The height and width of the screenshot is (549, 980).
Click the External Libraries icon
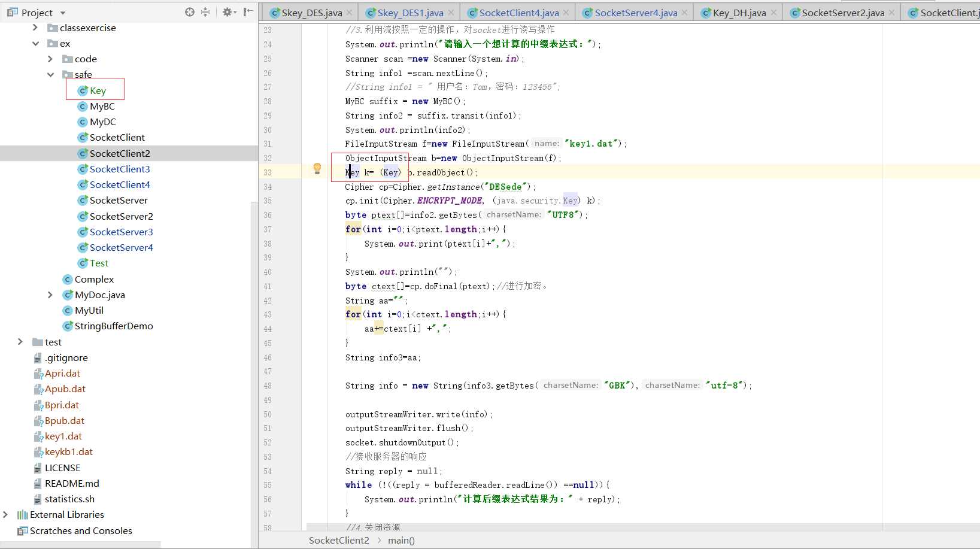(23, 515)
